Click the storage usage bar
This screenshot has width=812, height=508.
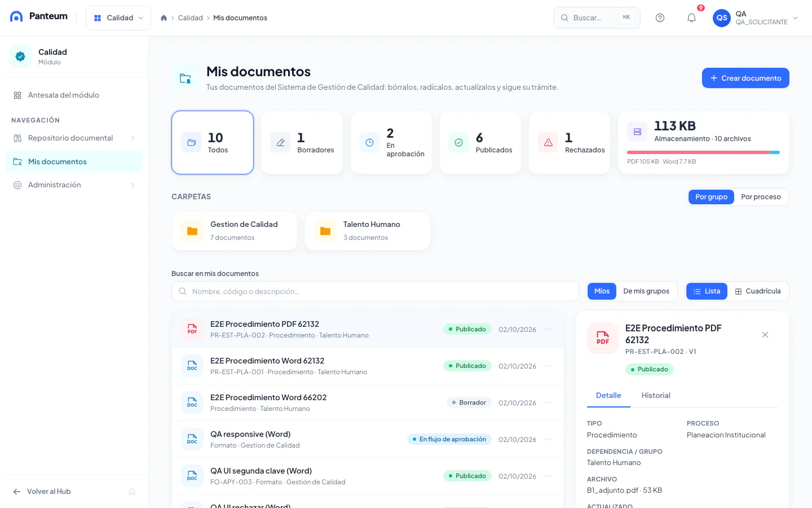click(703, 152)
